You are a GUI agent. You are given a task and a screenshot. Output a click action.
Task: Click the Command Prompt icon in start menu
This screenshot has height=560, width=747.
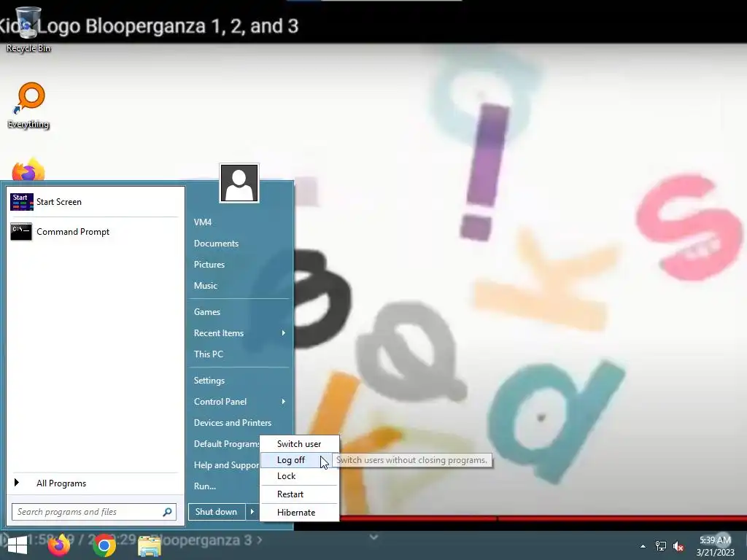click(21, 231)
